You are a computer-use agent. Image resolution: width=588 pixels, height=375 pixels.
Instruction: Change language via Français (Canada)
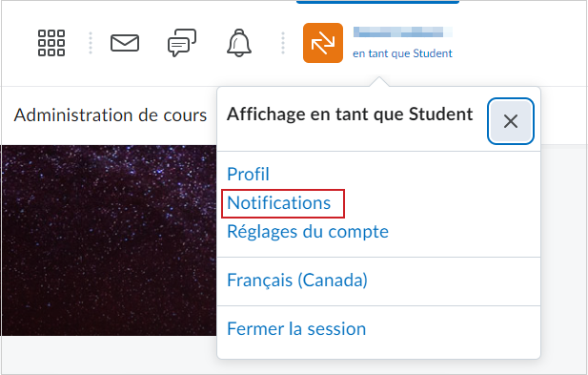click(x=297, y=280)
